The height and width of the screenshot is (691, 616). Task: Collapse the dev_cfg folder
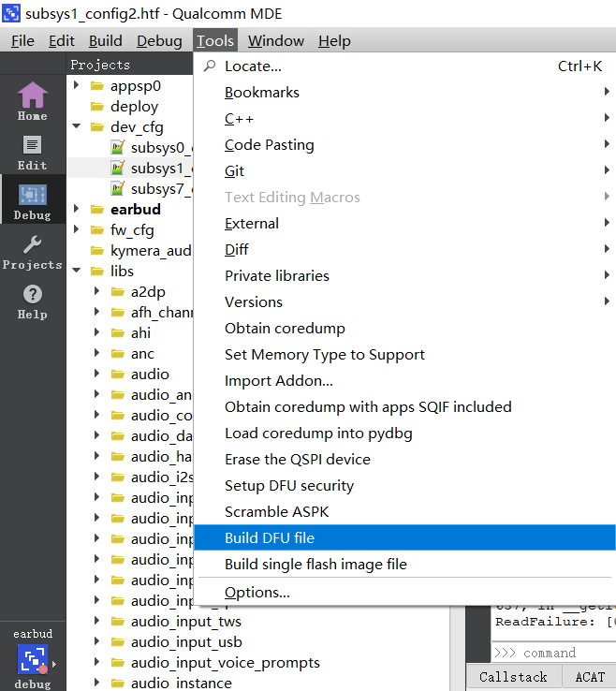pyautogui.click(x=77, y=126)
